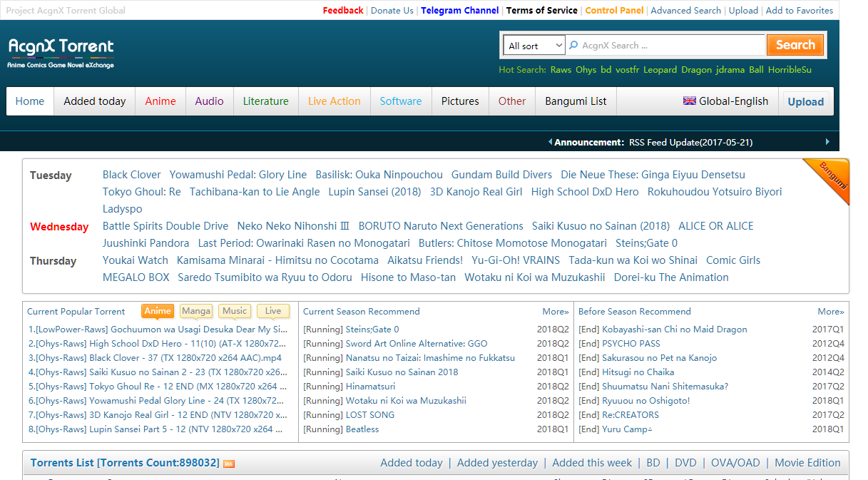The height and width of the screenshot is (480, 868).
Task: Open the Pictures category
Action: 460,101
